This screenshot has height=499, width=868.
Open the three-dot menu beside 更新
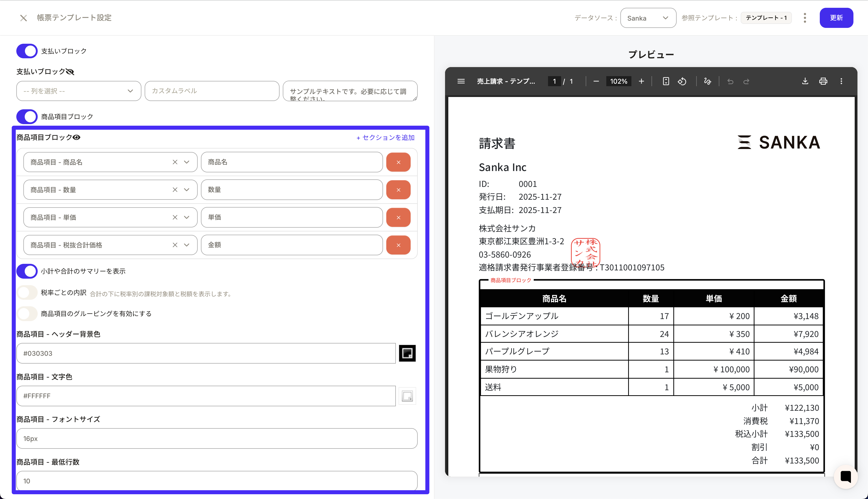805,18
